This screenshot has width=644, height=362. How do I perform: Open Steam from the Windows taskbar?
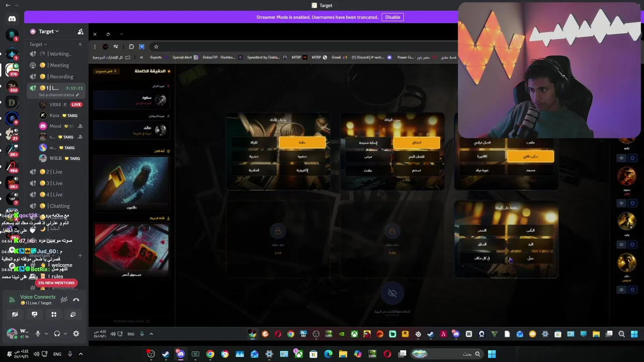(166, 354)
